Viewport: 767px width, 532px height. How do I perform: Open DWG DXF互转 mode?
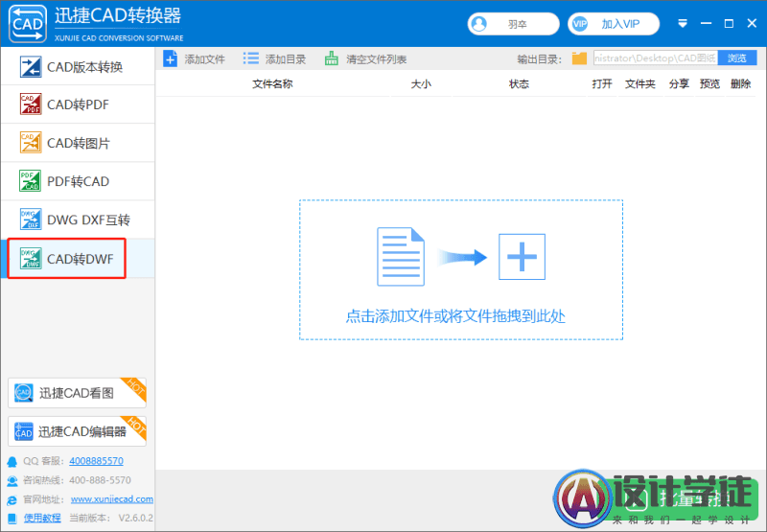point(78,220)
